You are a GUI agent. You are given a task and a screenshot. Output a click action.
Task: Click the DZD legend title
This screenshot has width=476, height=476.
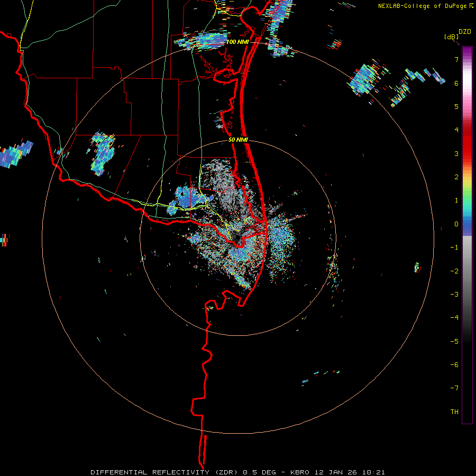465,32
